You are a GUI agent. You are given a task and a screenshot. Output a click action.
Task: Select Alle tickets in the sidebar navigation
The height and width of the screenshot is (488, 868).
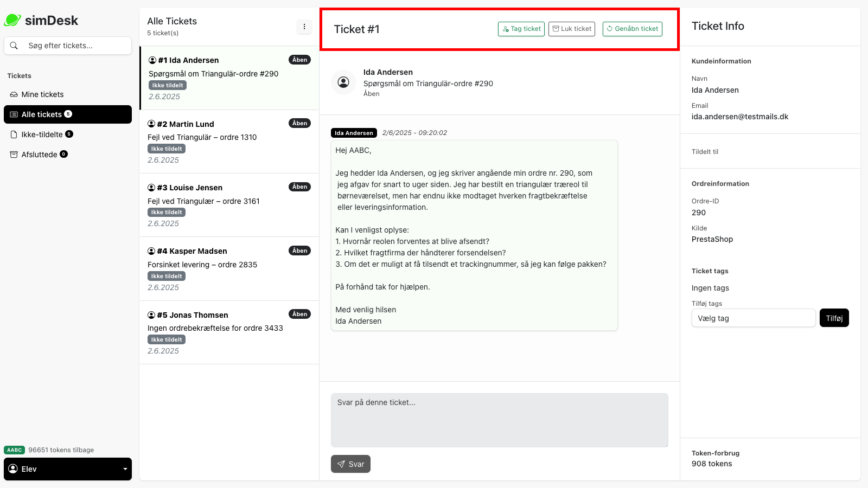pyautogui.click(x=43, y=114)
